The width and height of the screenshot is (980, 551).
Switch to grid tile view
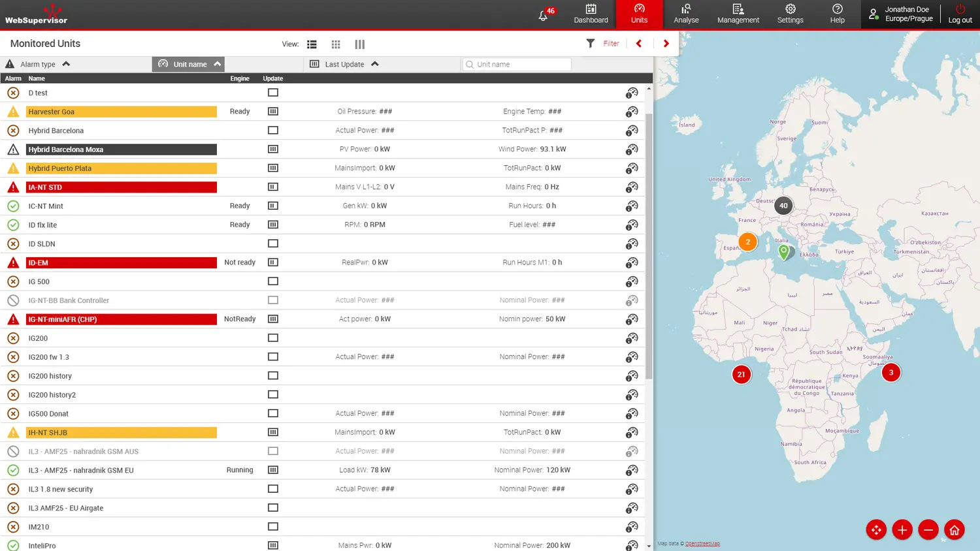(x=336, y=44)
